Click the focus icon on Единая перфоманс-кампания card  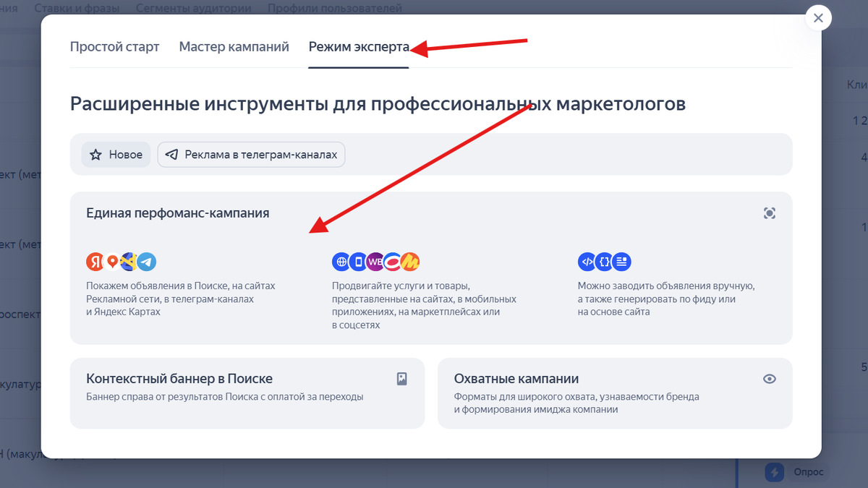click(x=769, y=213)
